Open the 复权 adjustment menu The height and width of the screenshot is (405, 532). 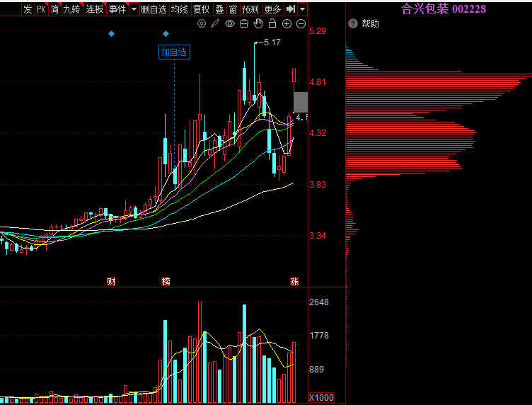[202, 9]
